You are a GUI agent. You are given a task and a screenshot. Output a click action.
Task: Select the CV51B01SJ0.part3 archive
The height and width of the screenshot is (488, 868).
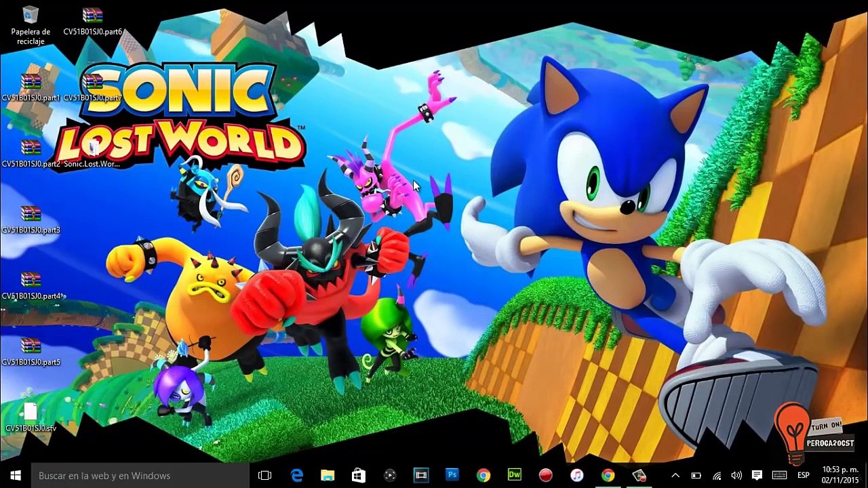31,220
